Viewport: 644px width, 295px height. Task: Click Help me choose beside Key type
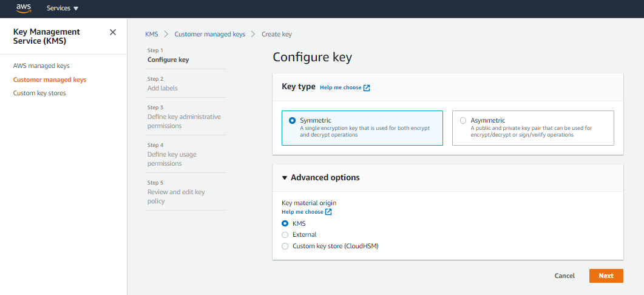341,87
